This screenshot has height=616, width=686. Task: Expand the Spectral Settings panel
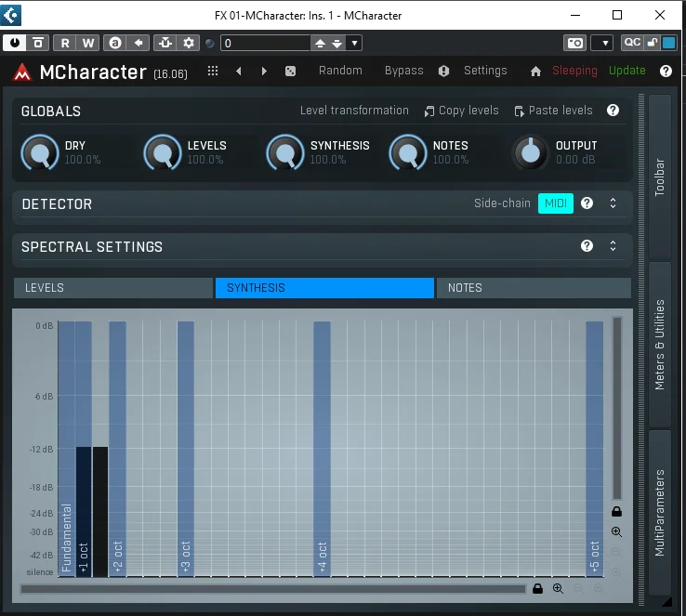pyautogui.click(x=613, y=246)
